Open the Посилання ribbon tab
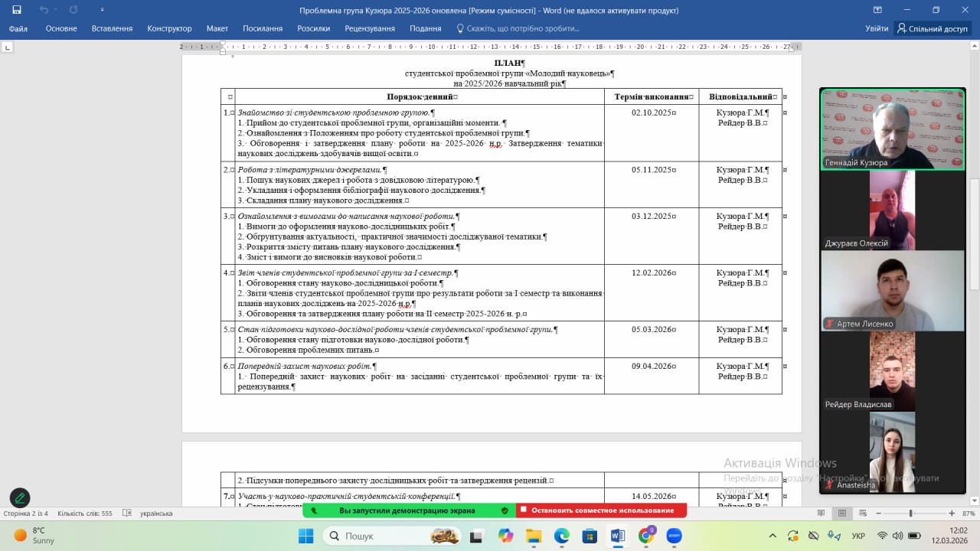Viewport: 980px width, 551px height. (263, 28)
